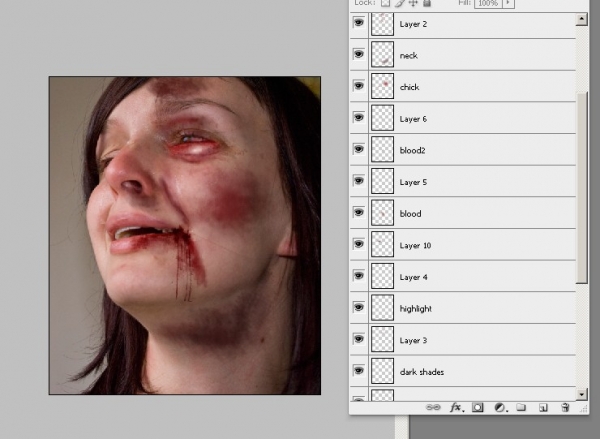
Task: Toggle visibility of Layer 4
Action: pos(359,276)
